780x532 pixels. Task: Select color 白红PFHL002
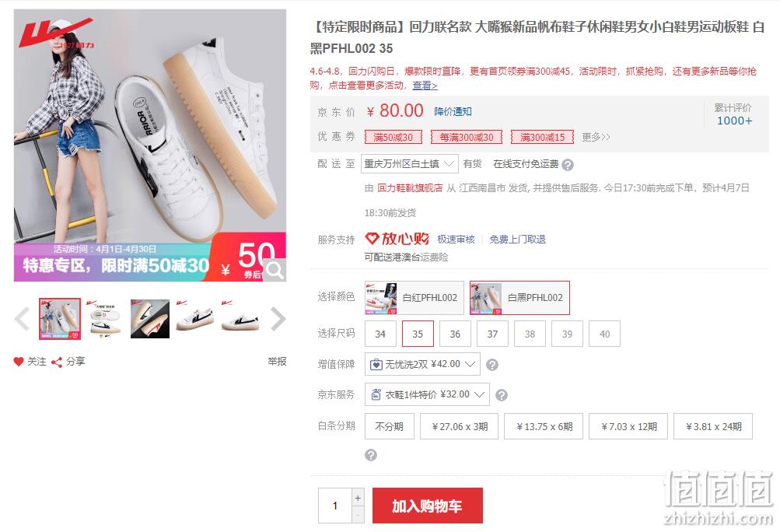click(414, 298)
